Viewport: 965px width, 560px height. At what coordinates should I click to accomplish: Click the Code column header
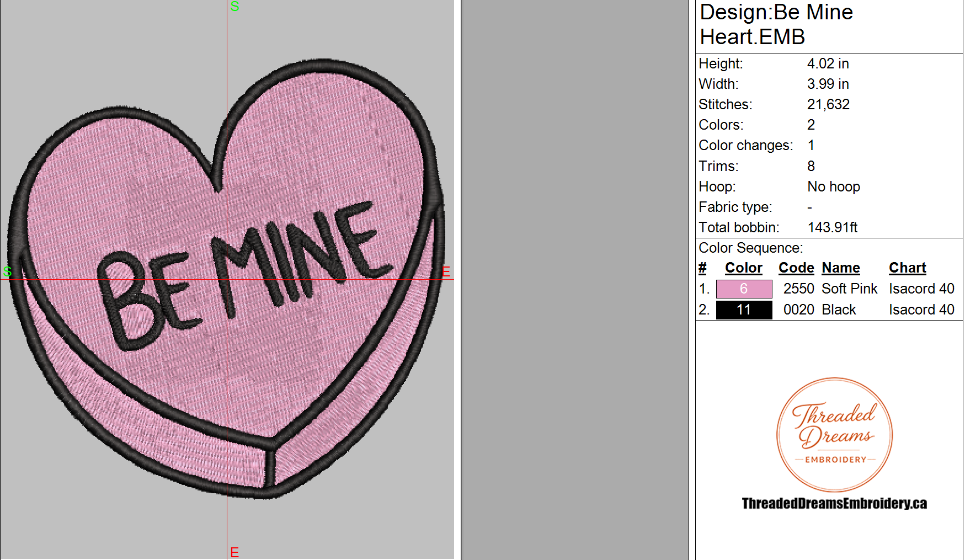(796, 268)
